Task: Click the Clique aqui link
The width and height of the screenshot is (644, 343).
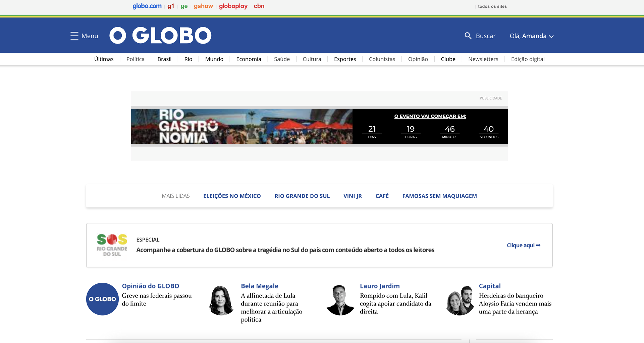Action: (x=524, y=245)
